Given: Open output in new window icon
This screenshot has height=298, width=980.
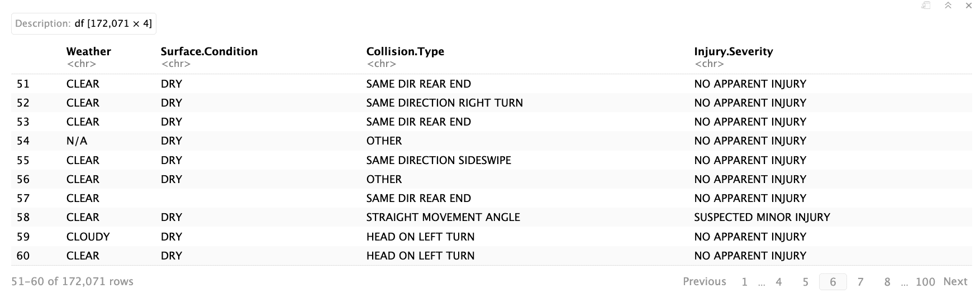Looking at the screenshot, I should click(x=926, y=6).
